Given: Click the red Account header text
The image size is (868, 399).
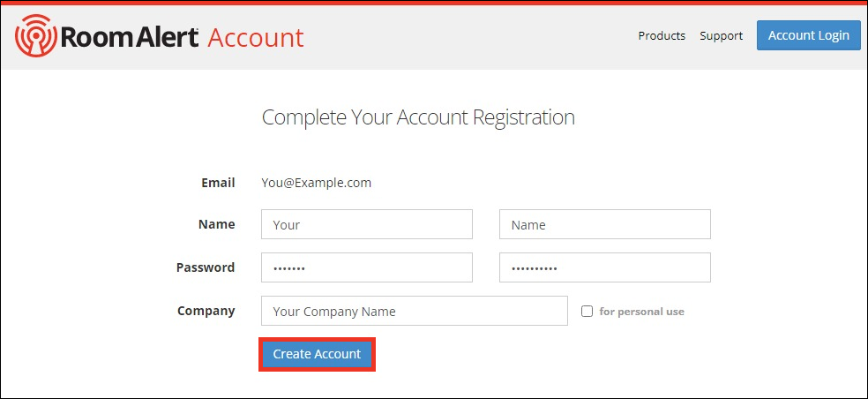Looking at the screenshot, I should [256, 38].
